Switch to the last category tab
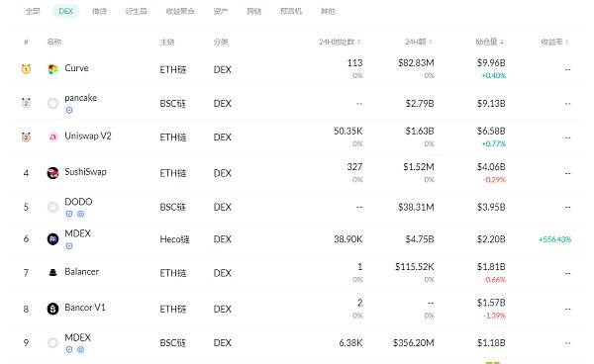The height and width of the screenshot is (364, 594). pos(328,11)
